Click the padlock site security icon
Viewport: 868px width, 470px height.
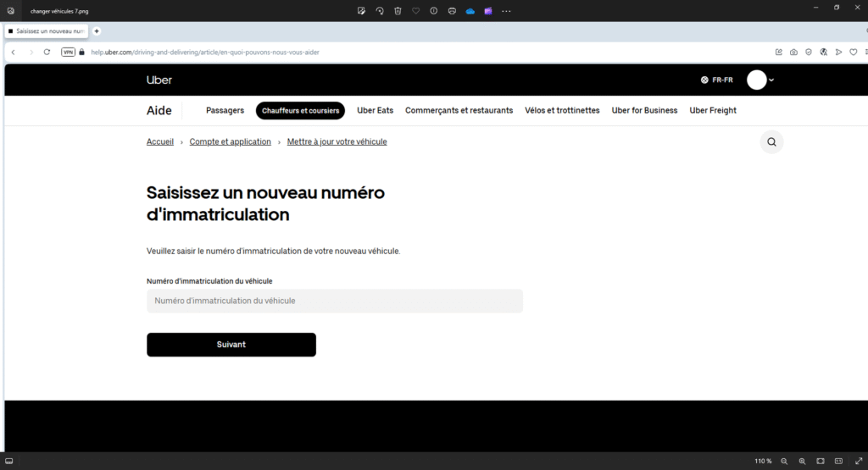(82, 52)
